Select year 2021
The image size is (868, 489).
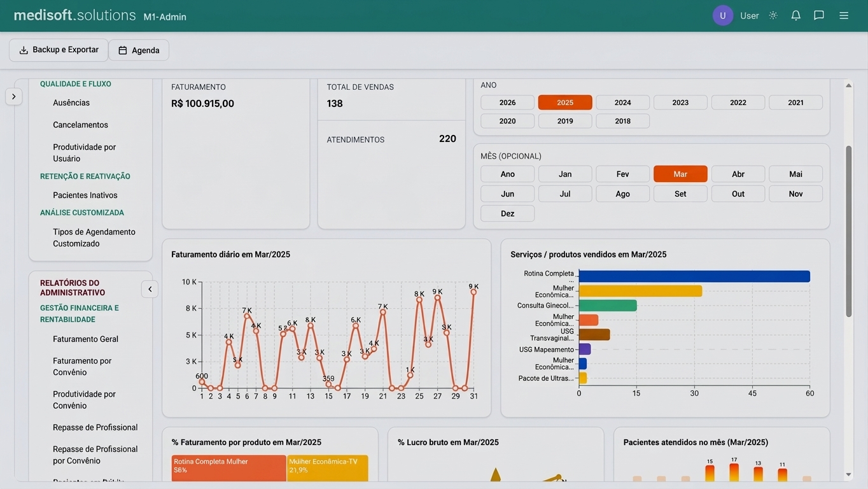(x=796, y=103)
